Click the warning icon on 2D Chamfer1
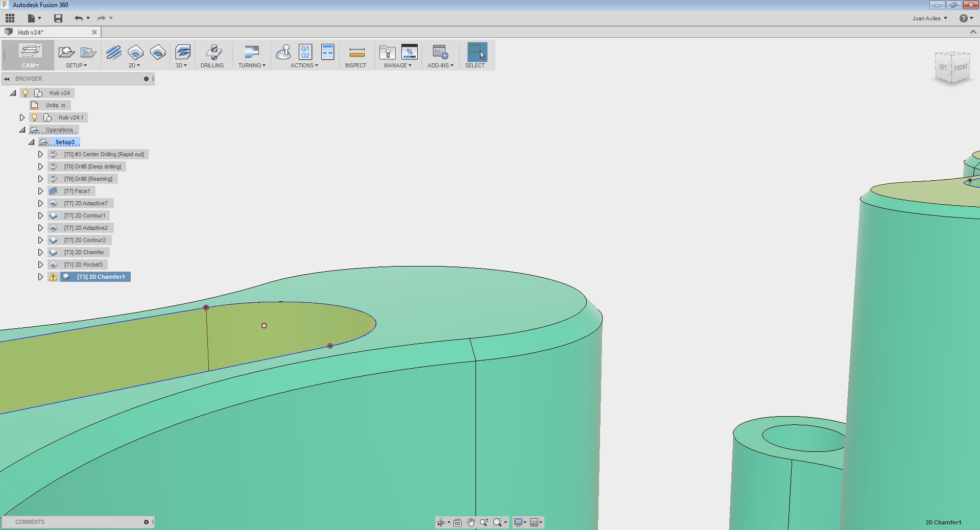Image resolution: width=980 pixels, height=530 pixels. [53, 277]
